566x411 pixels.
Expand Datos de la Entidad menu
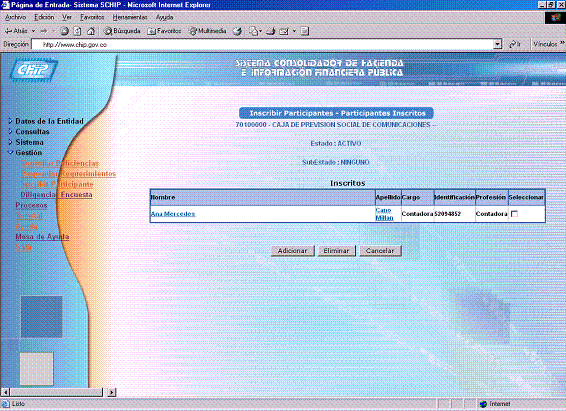pyautogui.click(x=46, y=121)
